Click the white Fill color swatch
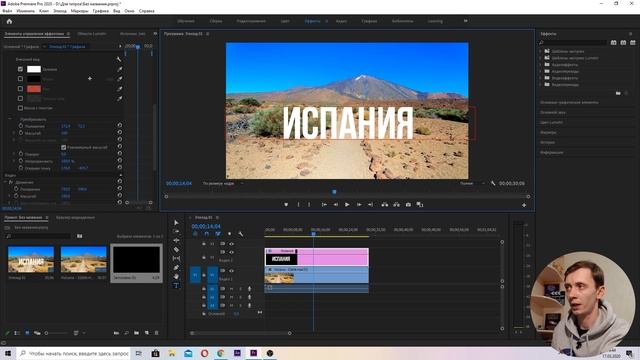The height and width of the screenshot is (360, 640). (x=34, y=69)
